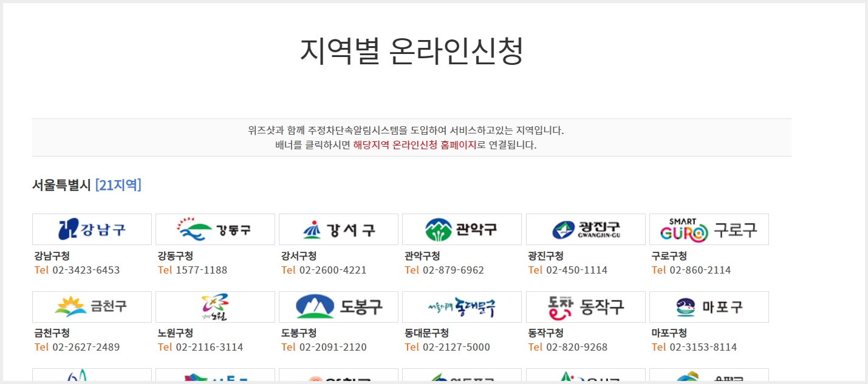Open the 관악구 logo banner
This screenshot has height=384, width=868.
pyautogui.click(x=462, y=229)
